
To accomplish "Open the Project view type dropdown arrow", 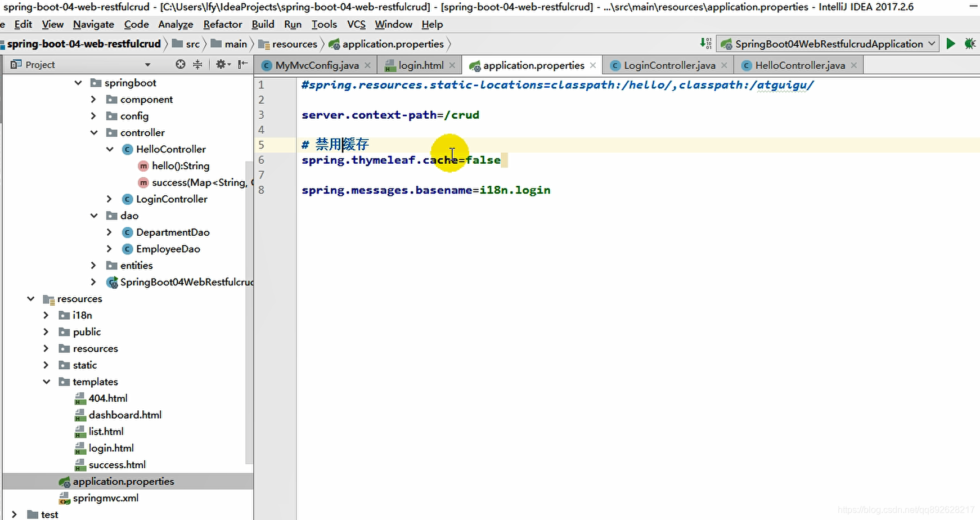I will pos(147,65).
